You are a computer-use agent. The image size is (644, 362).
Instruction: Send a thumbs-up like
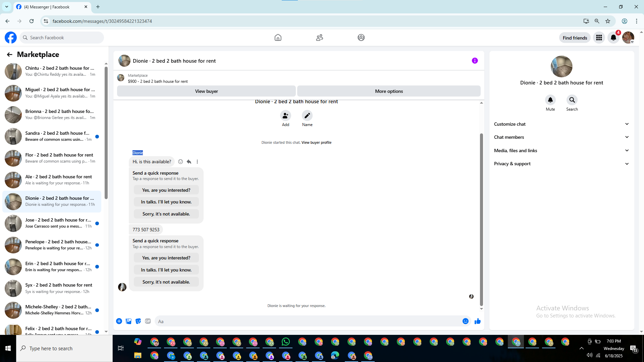[x=478, y=321]
